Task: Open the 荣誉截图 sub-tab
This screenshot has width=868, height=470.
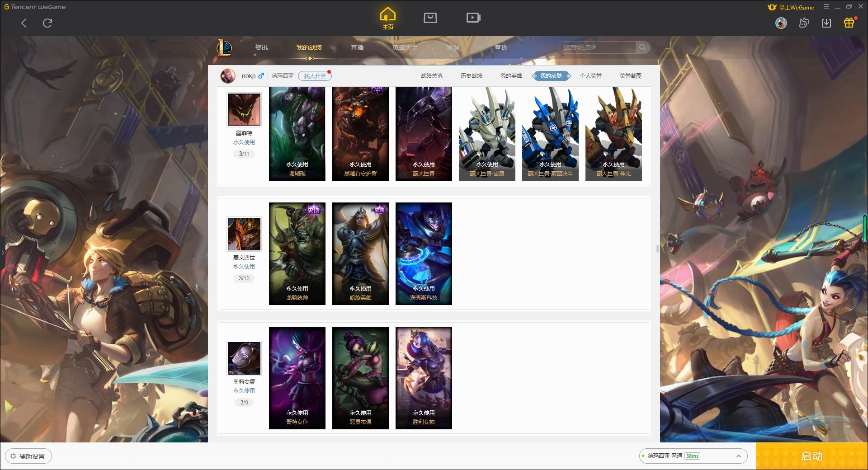Action: 631,76
